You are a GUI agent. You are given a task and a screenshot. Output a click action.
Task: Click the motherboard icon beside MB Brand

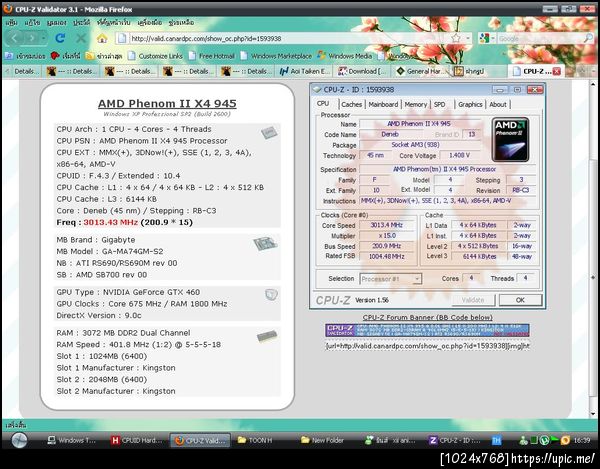pos(265,244)
